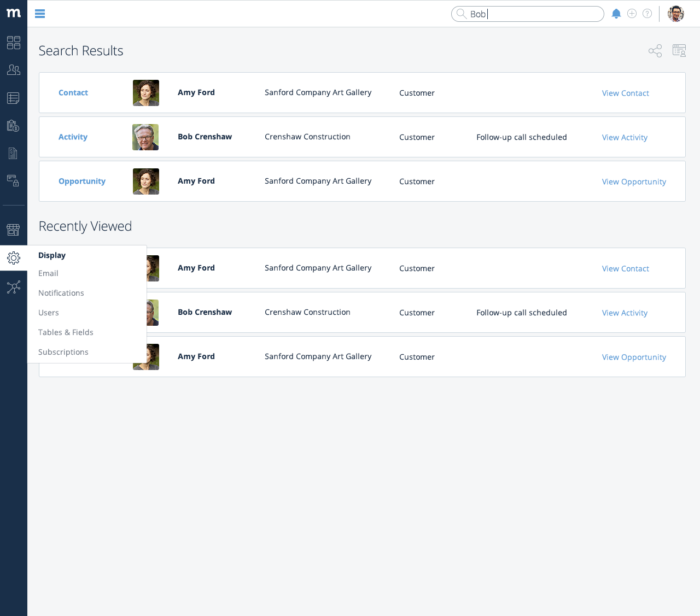
Task: Open the user profile avatar menu
Action: 676,14
